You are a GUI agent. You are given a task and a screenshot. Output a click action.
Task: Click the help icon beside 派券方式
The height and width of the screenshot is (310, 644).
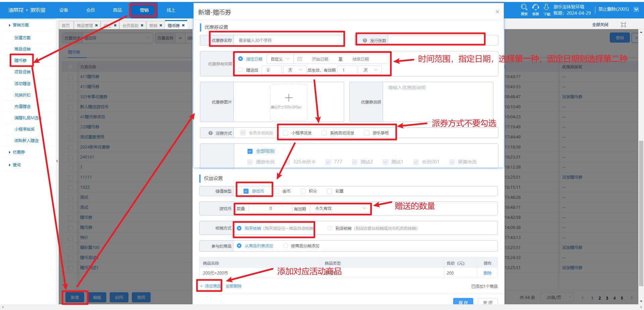pos(211,133)
